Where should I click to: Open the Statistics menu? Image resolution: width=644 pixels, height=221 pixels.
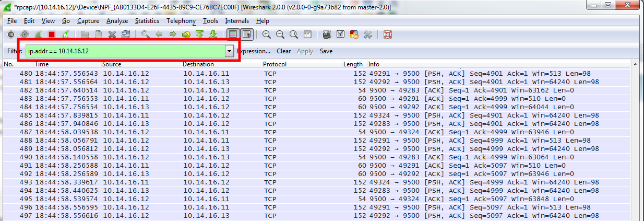pyautogui.click(x=147, y=21)
